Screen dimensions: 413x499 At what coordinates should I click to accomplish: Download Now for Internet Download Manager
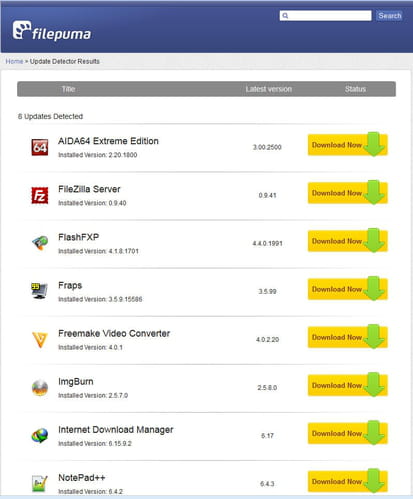(348, 433)
